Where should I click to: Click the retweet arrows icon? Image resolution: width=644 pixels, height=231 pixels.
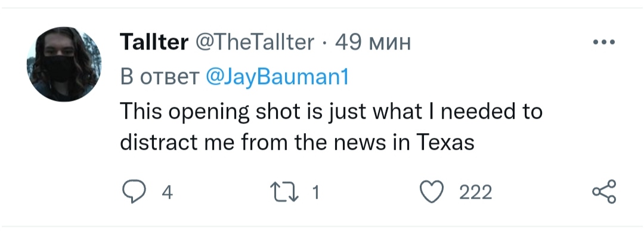point(284,192)
